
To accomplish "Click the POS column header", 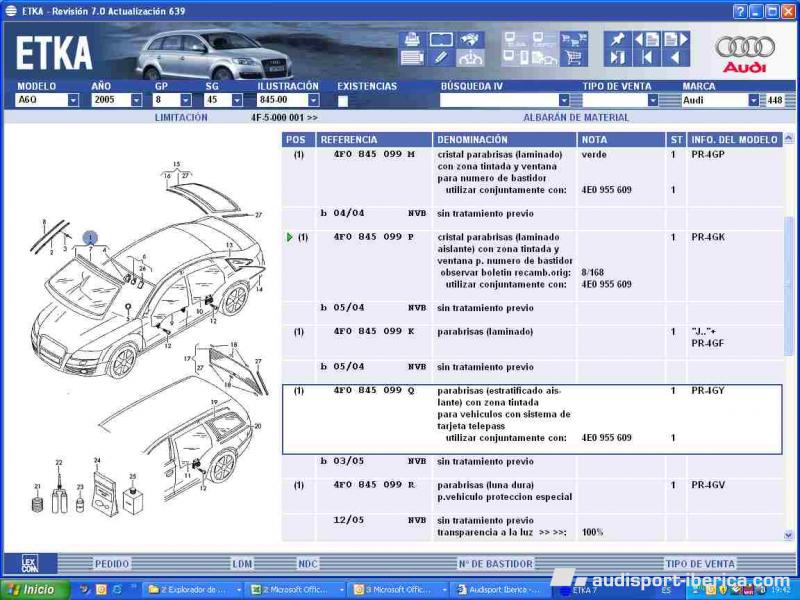I will (297, 140).
